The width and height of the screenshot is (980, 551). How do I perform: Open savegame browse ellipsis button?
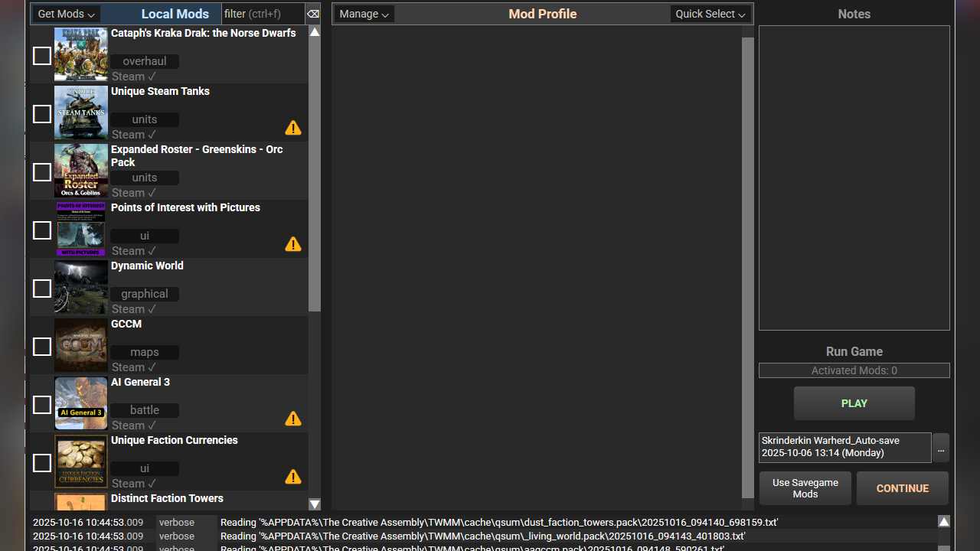tap(941, 448)
